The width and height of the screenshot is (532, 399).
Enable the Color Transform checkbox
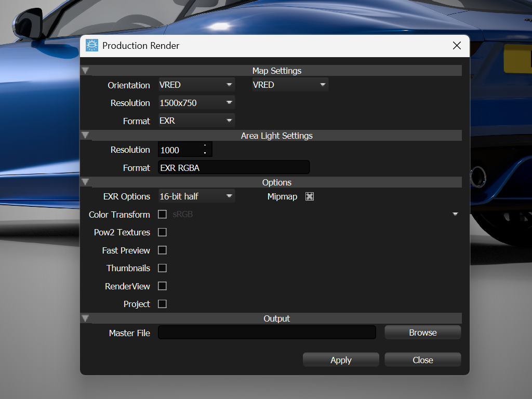[x=162, y=214]
